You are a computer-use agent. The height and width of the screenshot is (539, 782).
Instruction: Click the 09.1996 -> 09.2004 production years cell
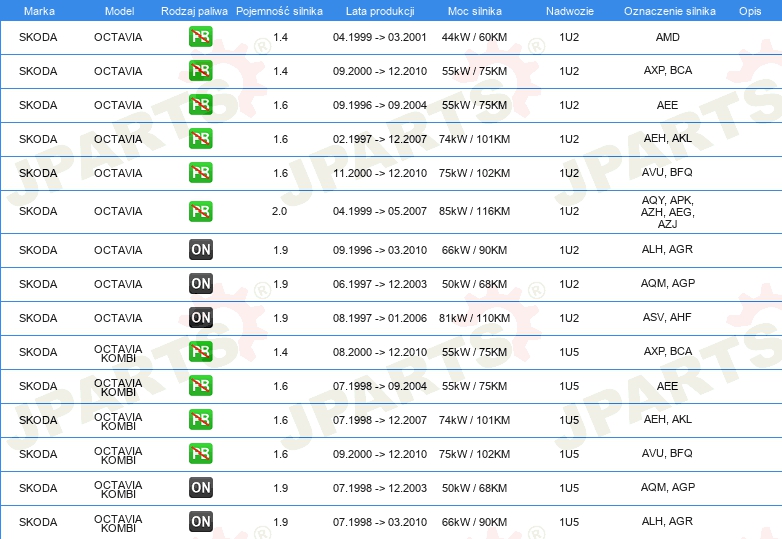380,105
